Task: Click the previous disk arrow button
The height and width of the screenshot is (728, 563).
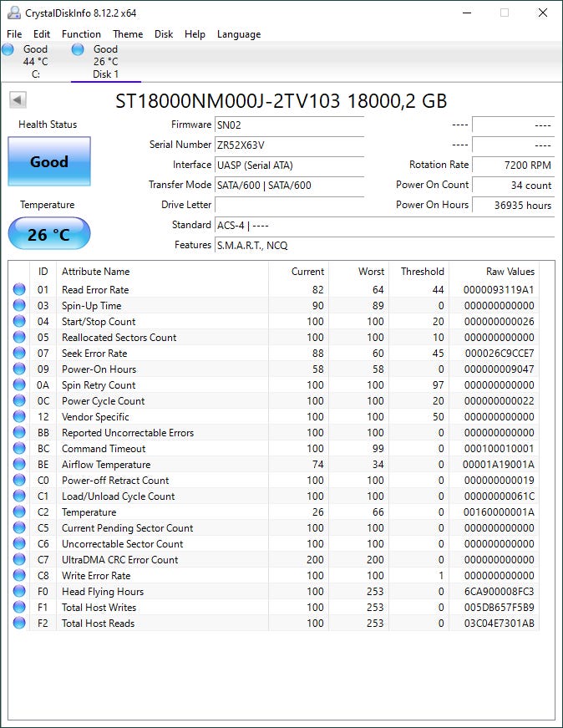Action: tap(18, 100)
